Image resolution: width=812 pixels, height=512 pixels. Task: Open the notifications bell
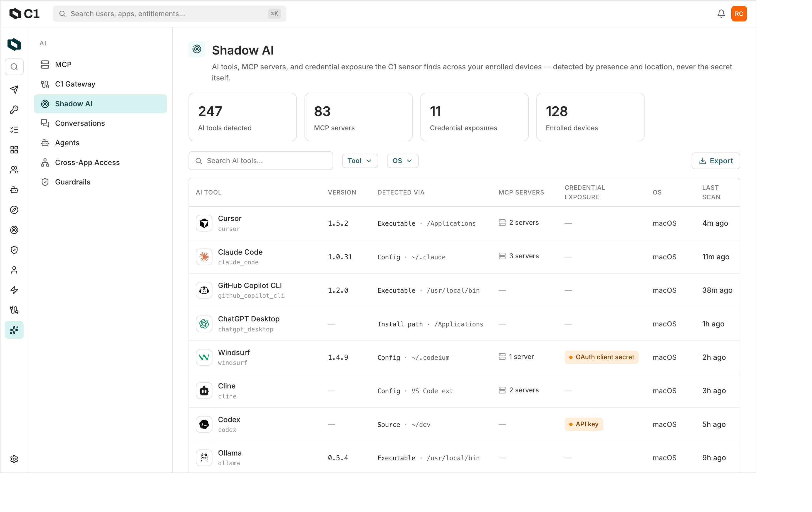[x=721, y=14]
